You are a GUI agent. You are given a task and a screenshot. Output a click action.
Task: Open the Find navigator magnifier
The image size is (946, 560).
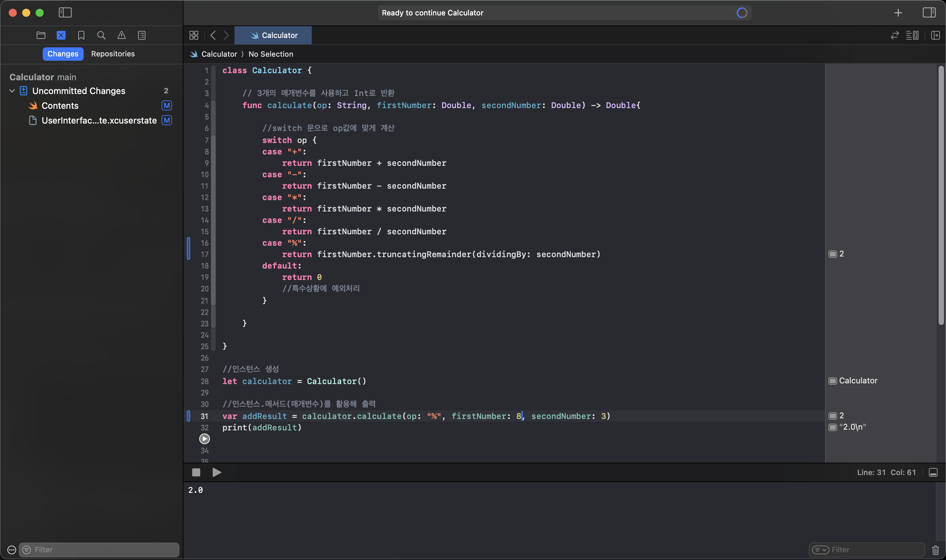coord(101,35)
